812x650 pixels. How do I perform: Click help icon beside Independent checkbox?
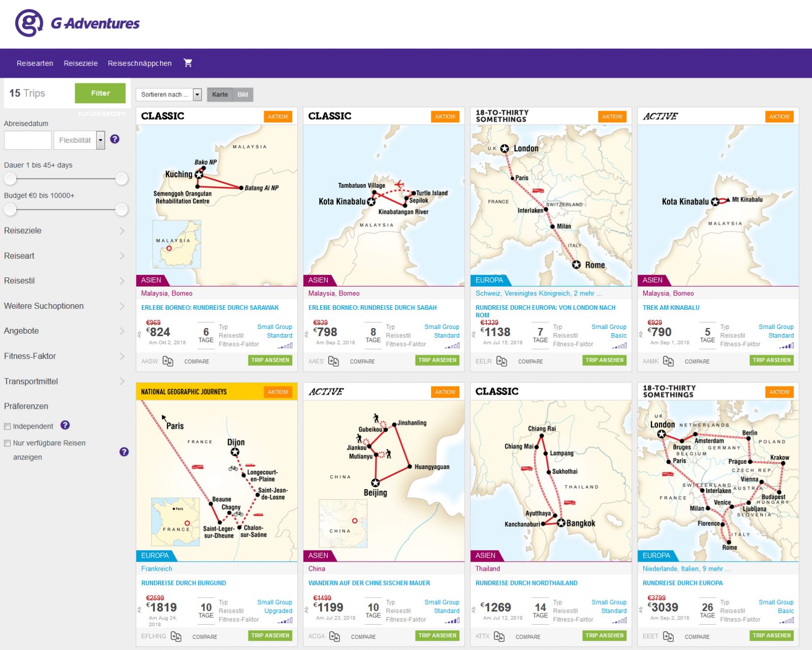point(65,426)
